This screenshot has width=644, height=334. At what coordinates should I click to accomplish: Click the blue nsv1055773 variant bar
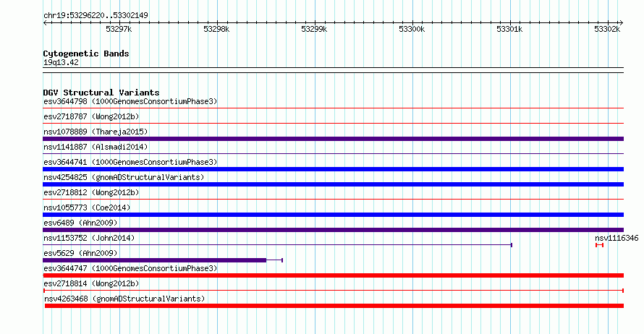pos(333,215)
